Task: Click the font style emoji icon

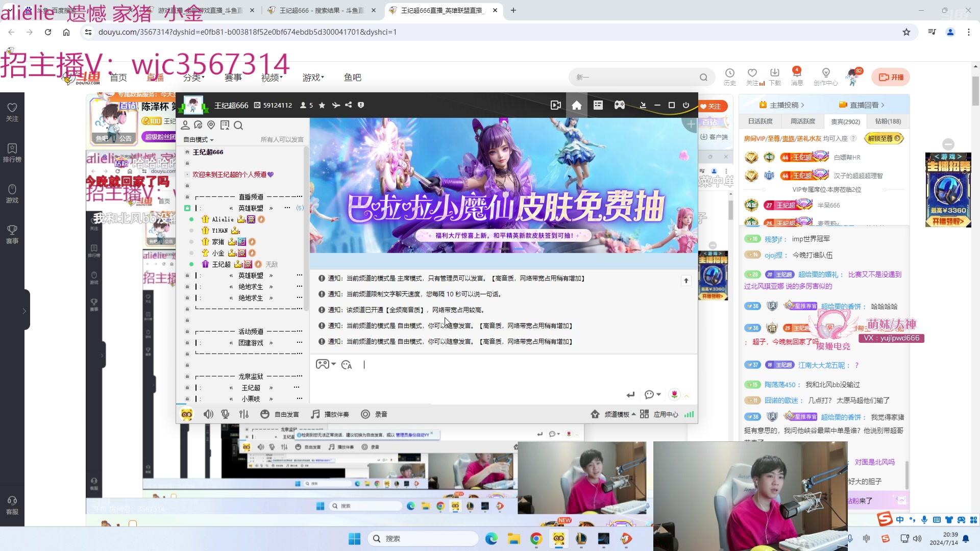Action: [347, 365]
